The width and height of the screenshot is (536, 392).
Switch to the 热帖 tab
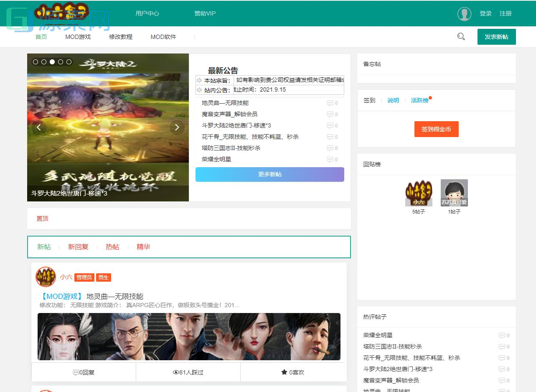click(112, 247)
